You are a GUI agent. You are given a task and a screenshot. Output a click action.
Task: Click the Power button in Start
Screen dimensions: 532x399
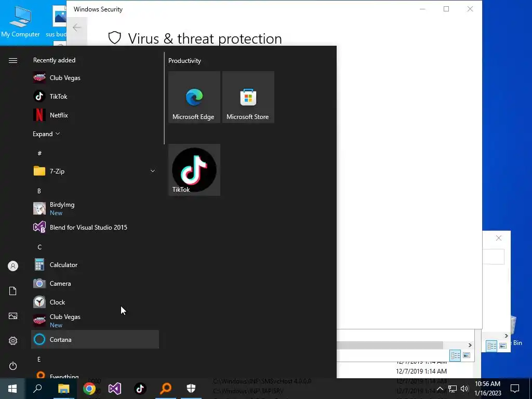[x=13, y=366]
